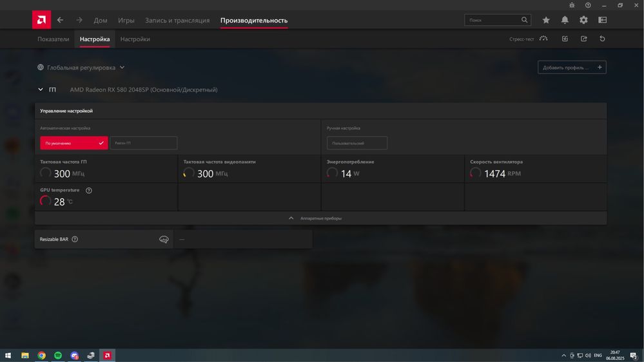
Task: Click the import profile icon
Action: tap(565, 39)
